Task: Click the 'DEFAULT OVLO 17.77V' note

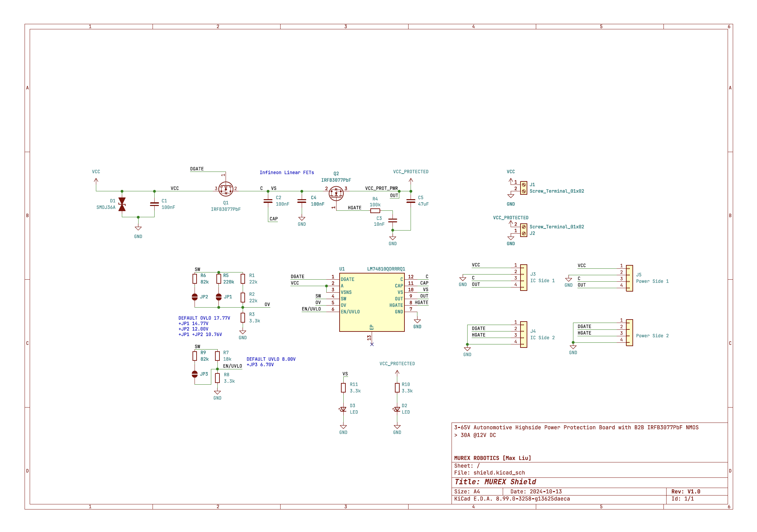Action: point(204,318)
